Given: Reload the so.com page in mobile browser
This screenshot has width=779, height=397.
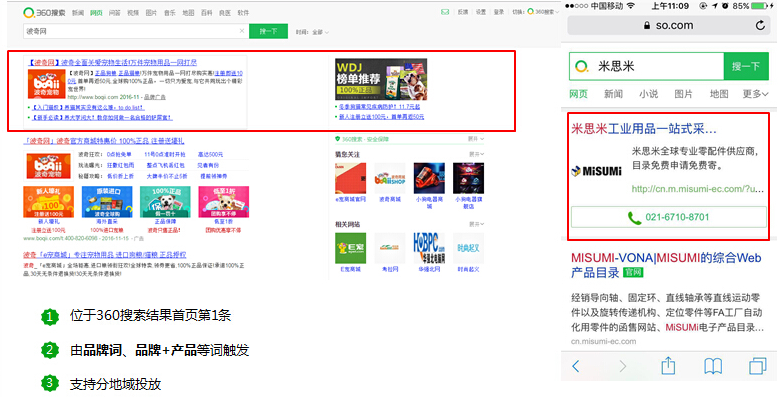Looking at the screenshot, I should [760, 25].
